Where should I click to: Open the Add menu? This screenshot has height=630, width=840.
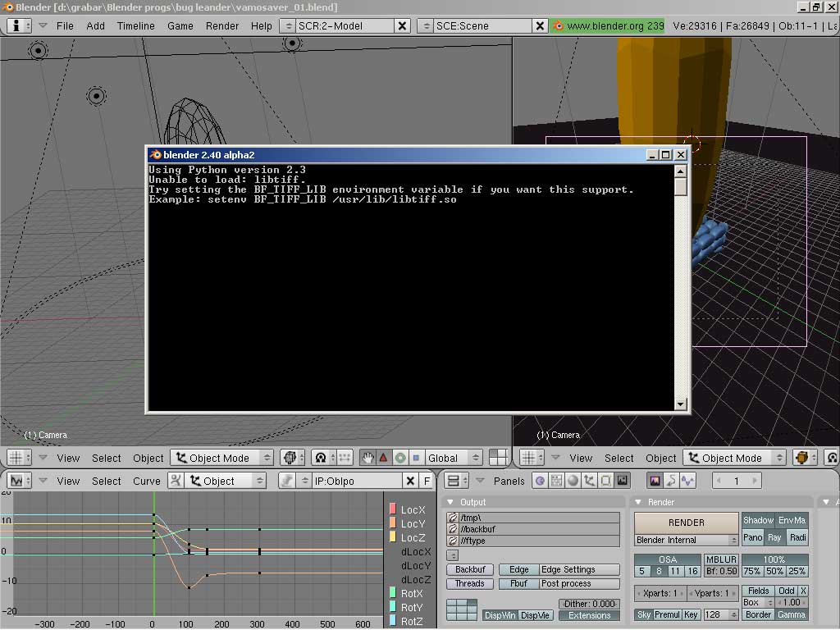click(x=95, y=25)
